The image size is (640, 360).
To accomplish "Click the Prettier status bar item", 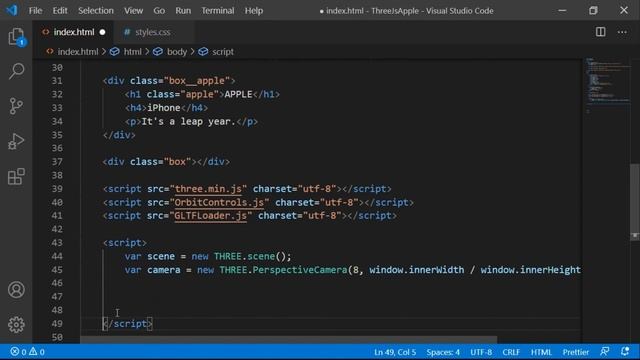I will pyautogui.click(x=576, y=351).
